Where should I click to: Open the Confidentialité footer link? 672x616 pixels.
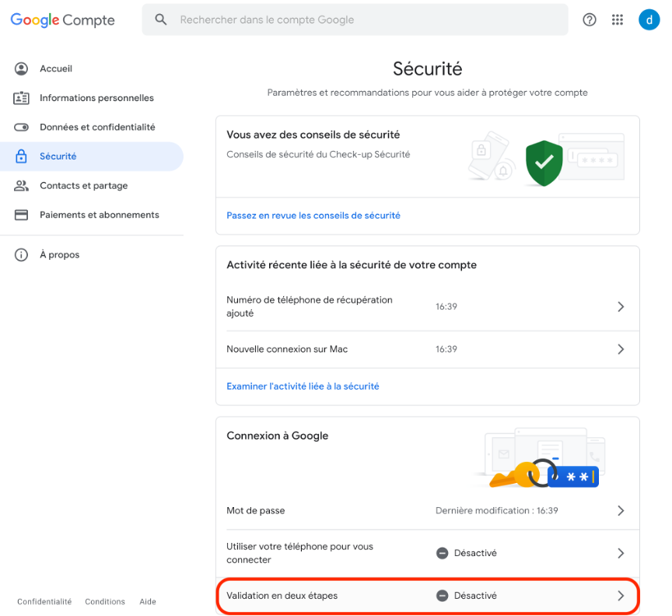(44, 601)
